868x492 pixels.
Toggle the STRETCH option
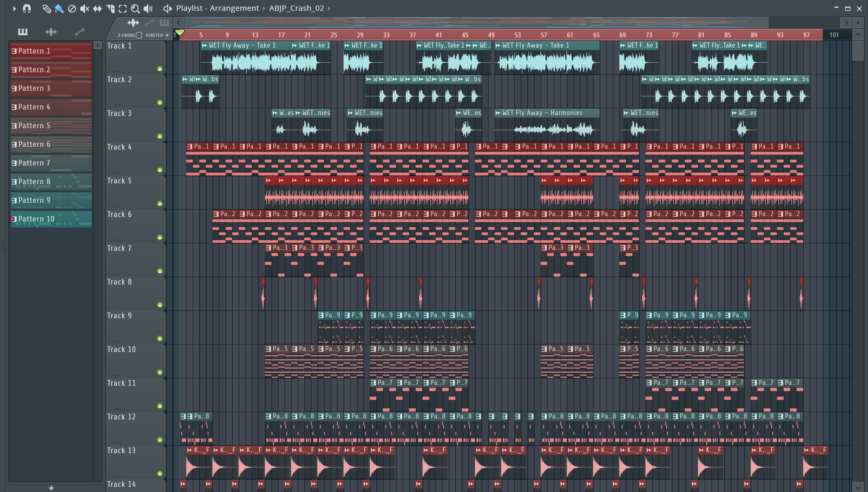coord(167,35)
